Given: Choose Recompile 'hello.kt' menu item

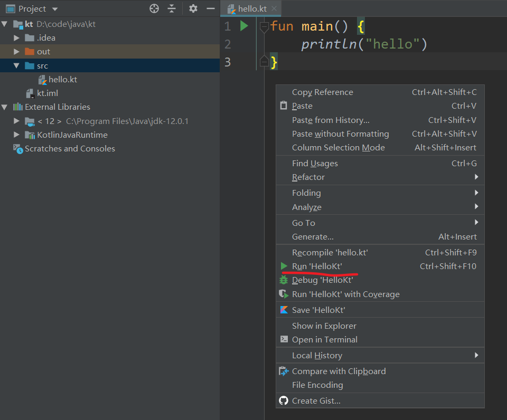Looking at the screenshot, I should (x=330, y=253).
